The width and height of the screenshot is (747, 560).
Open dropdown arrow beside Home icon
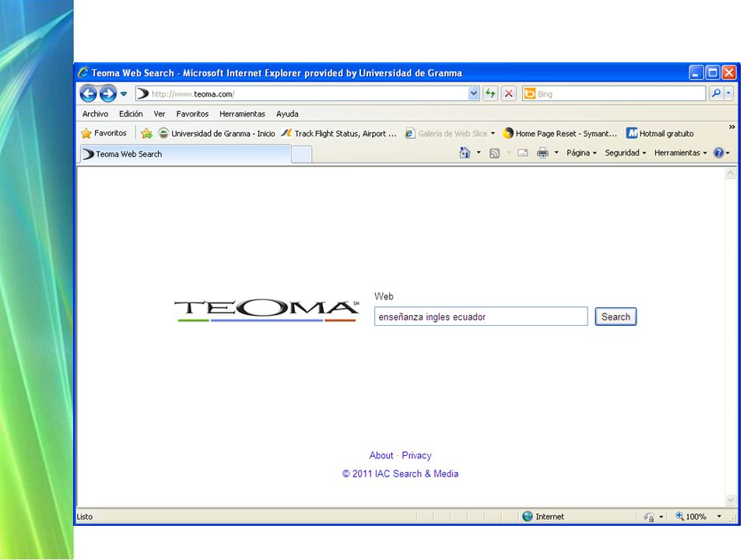coord(479,153)
